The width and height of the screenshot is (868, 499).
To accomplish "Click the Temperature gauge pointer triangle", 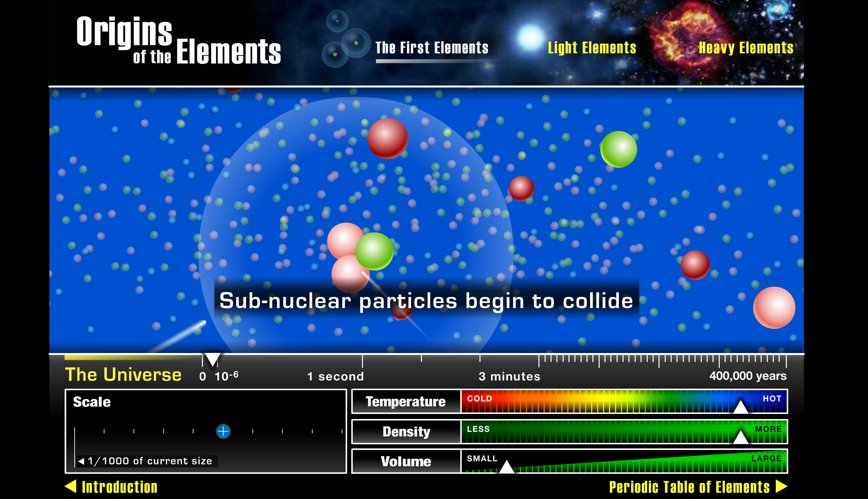I will point(740,408).
